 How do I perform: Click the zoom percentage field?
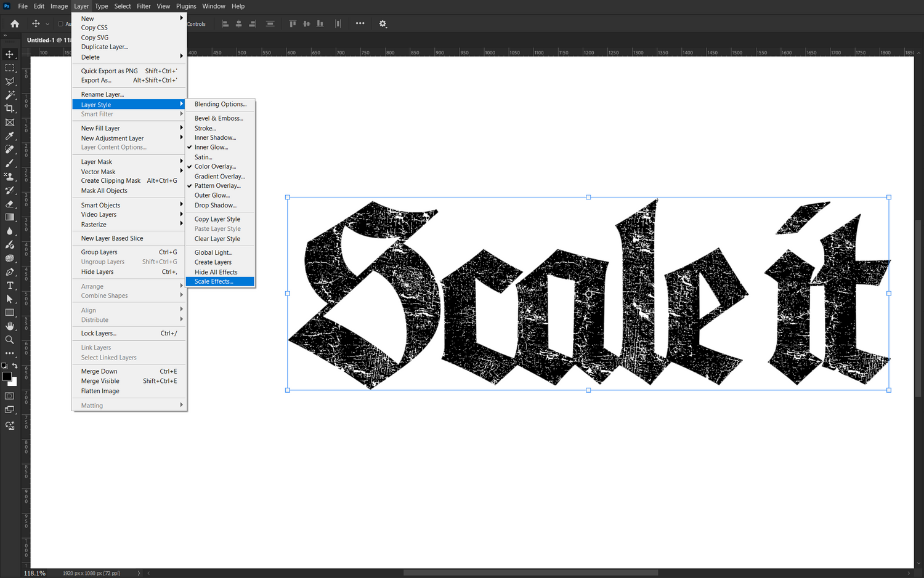click(x=35, y=573)
